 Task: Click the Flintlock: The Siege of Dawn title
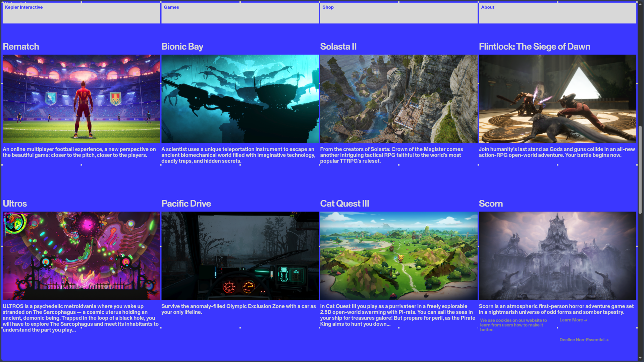(x=534, y=47)
